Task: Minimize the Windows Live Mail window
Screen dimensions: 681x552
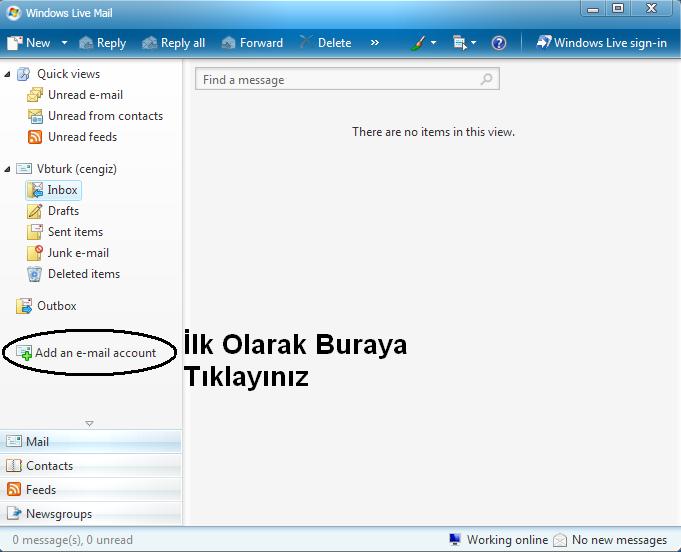Action: click(593, 8)
